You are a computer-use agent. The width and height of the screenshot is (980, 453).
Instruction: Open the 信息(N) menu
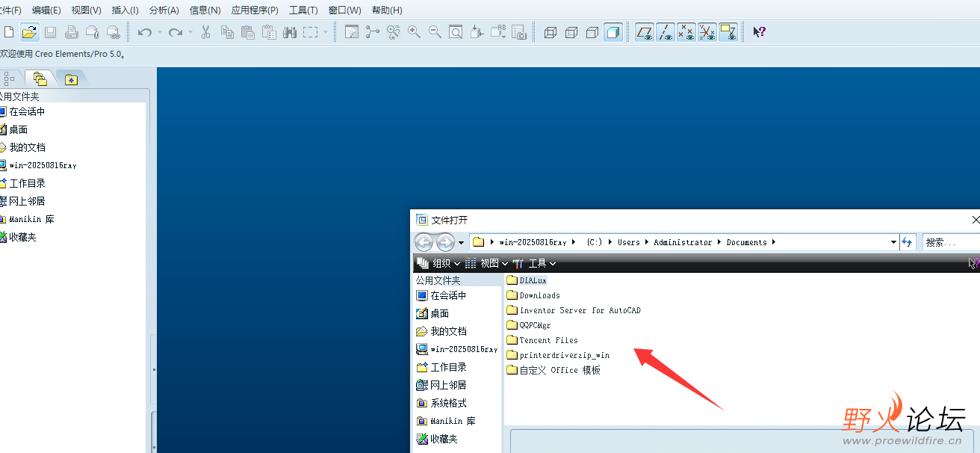click(x=205, y=10)
